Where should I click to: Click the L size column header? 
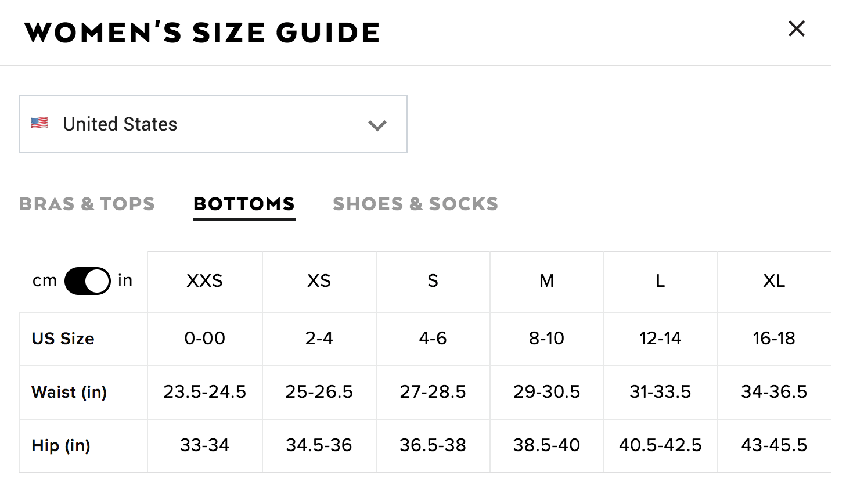(661, 282)
